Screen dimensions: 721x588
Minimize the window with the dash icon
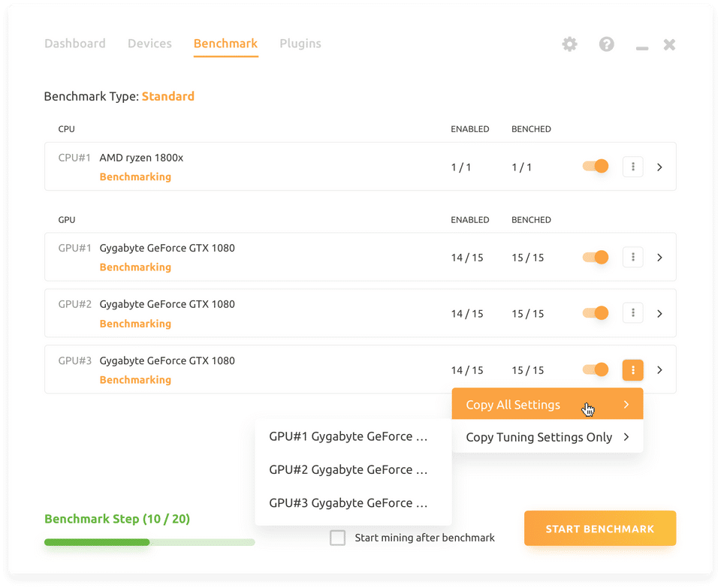click(x=642, y=48)
